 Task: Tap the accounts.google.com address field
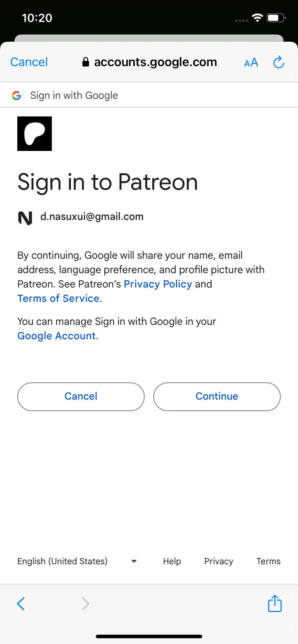[x=150, y=62]
